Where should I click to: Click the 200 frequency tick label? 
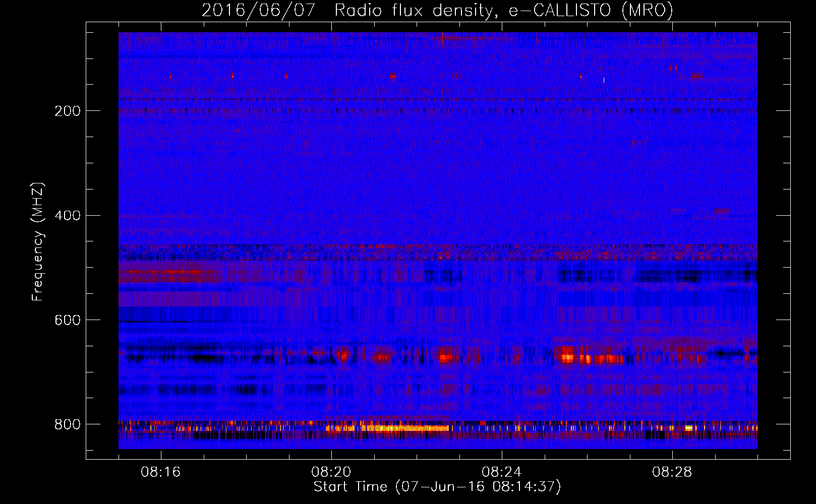pos(68,111)
